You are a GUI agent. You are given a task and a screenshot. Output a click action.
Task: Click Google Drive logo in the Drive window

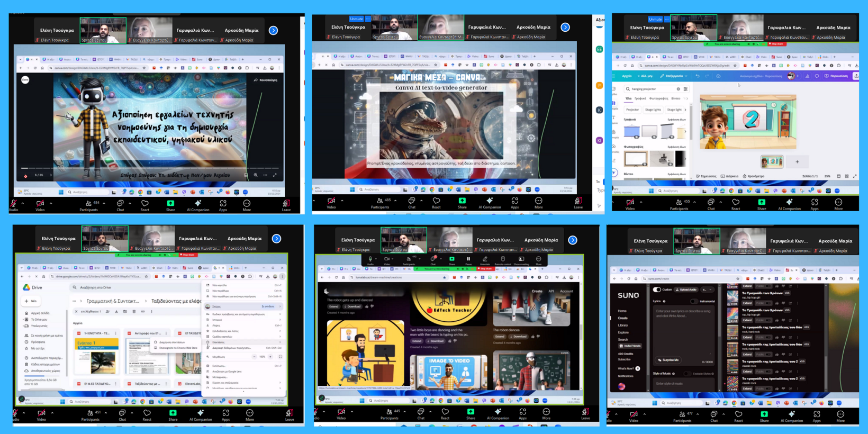coord(26,287)
